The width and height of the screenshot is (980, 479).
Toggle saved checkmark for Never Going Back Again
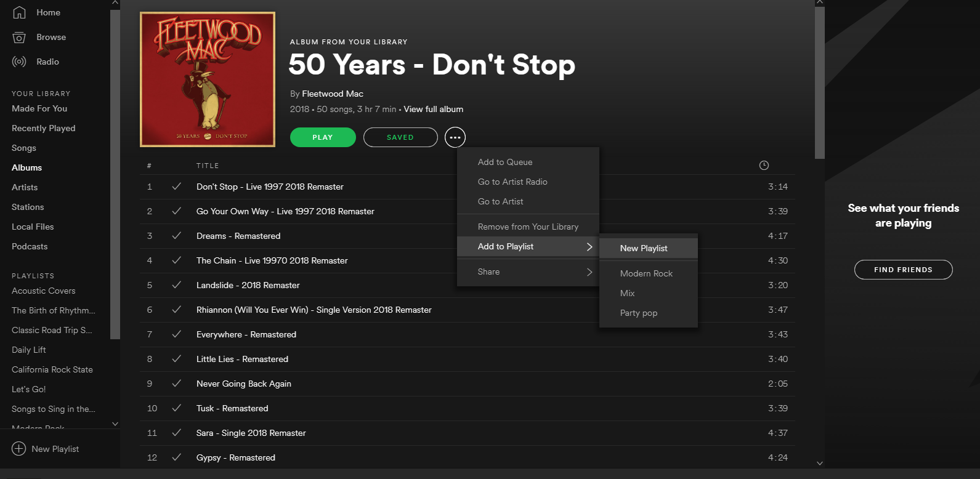coord(176,384)
